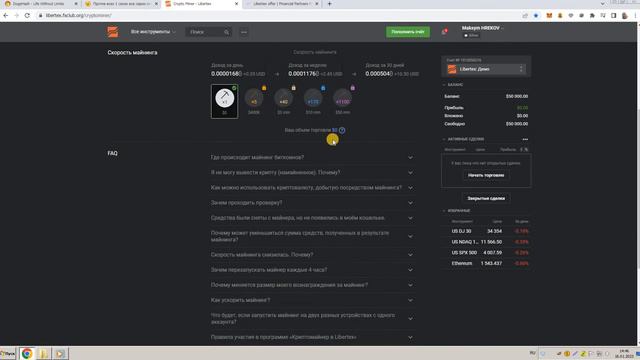Expand FAQ 'Средства были сняты с майнера'
The width and height of the screenshot is (640, 360).
coord(312,218)
